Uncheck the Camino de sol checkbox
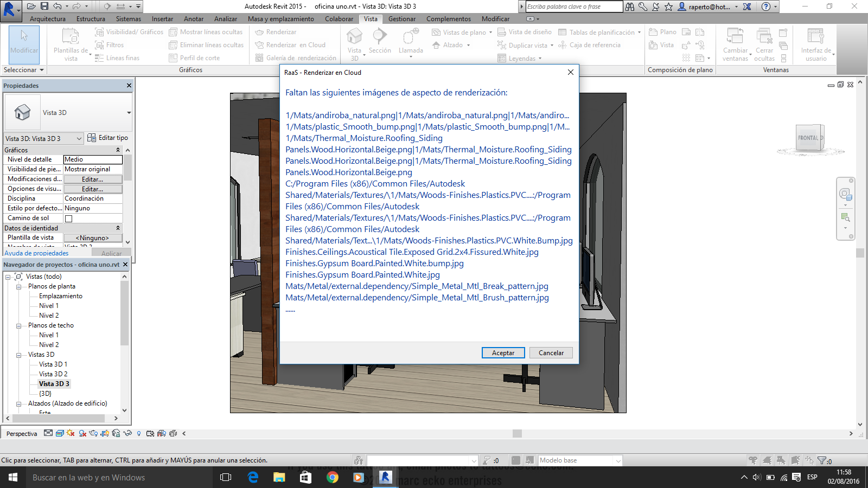 point(68,218)
